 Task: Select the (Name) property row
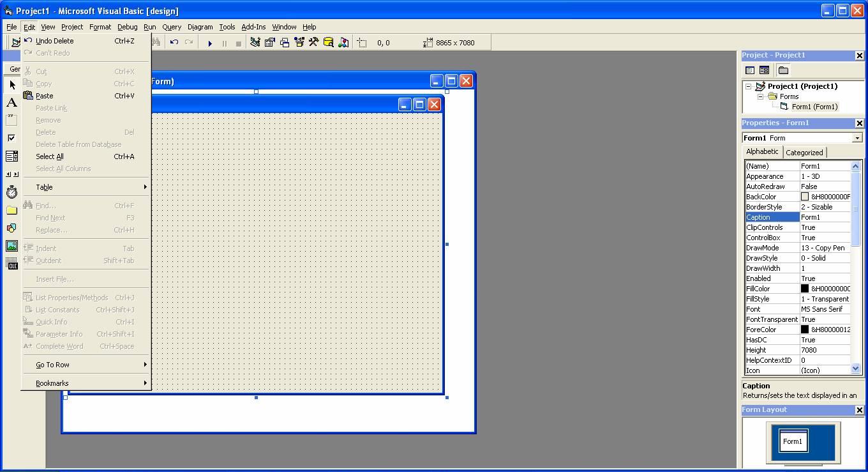coord(798,166)
